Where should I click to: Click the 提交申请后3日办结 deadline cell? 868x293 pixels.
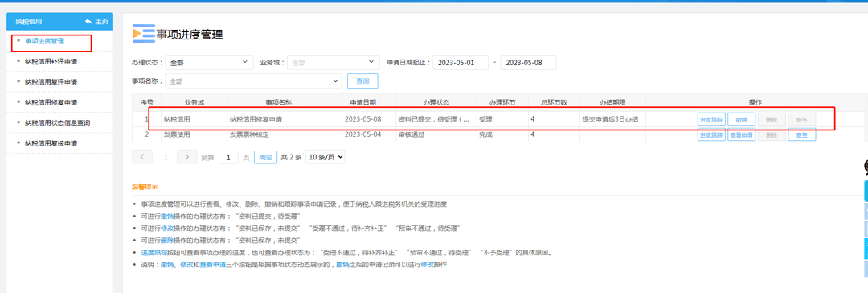coord(612,119)
